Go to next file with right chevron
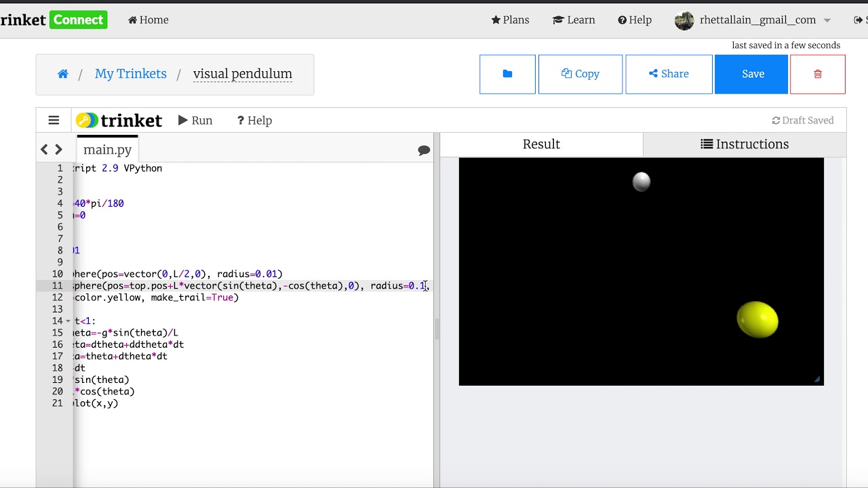The height and width of the screenshot is (488, 868). [x=59, y=150]
